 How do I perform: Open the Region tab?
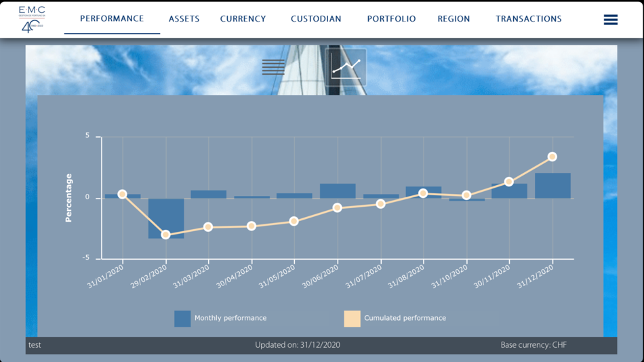[454, 19]
